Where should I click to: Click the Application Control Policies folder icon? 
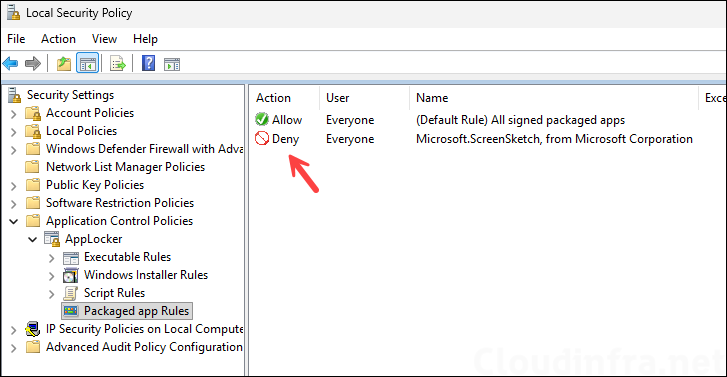33,221
